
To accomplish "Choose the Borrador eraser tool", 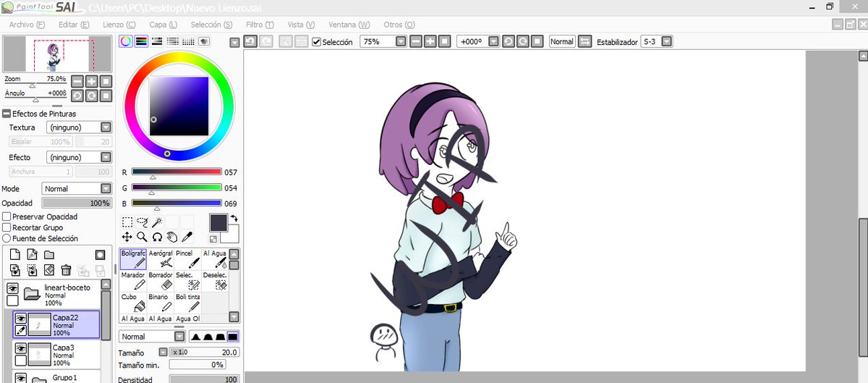I will tap(161, 281).
